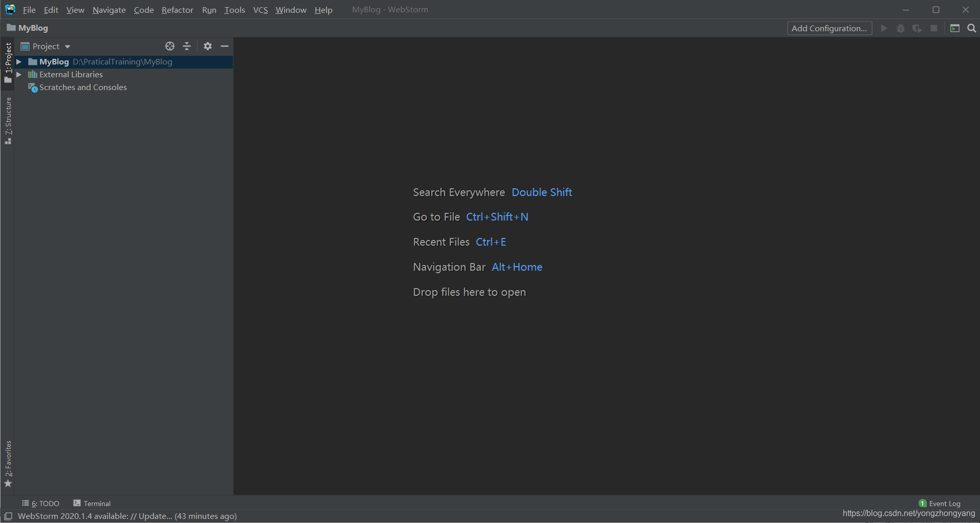Run with coverage shield icon
The width and height of the screenshot is (980, 523).
(917, 28)
